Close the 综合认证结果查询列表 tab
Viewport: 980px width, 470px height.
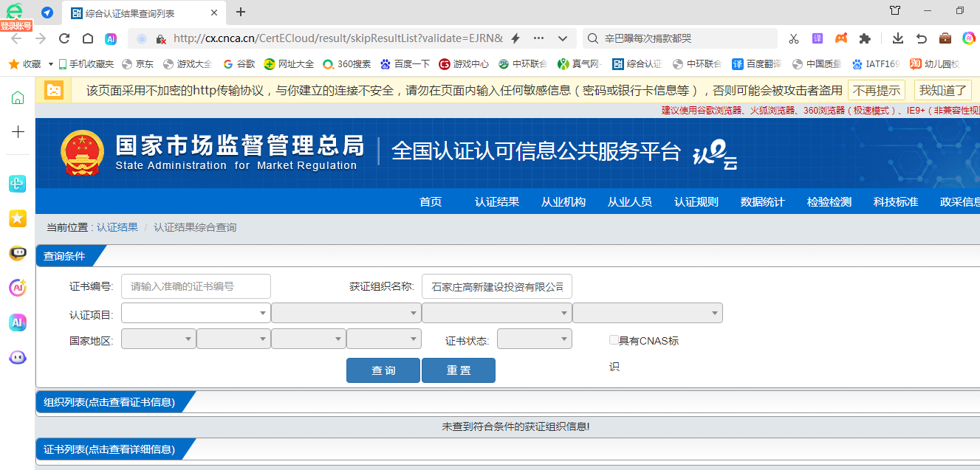tap(214, 13)
